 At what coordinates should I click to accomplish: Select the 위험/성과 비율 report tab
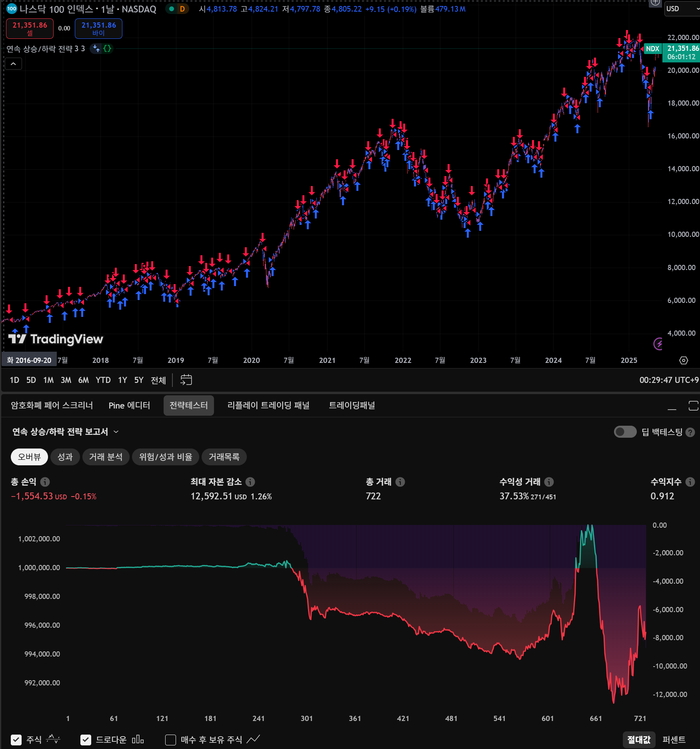(x=166, y=457)
